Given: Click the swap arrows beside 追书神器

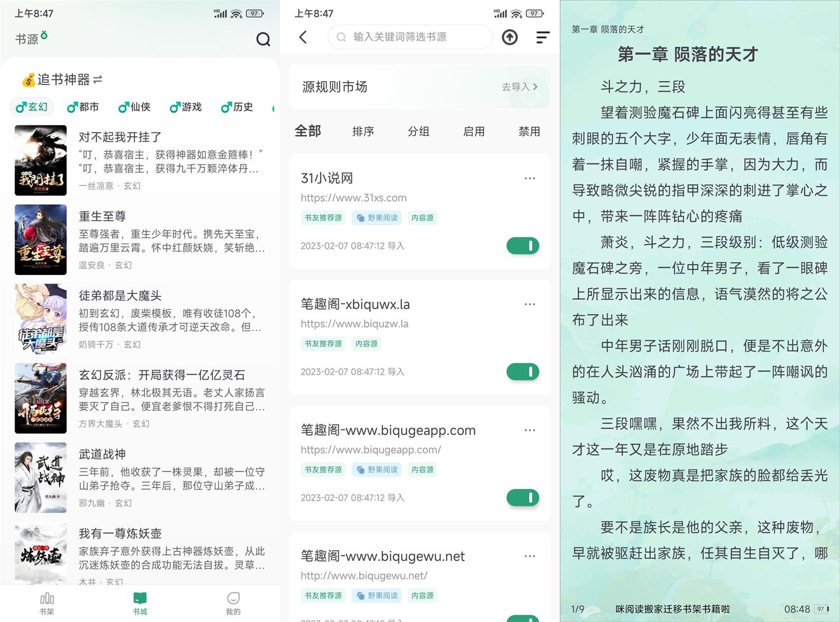Looking at the screenshot, I should [x=98, y=79].
